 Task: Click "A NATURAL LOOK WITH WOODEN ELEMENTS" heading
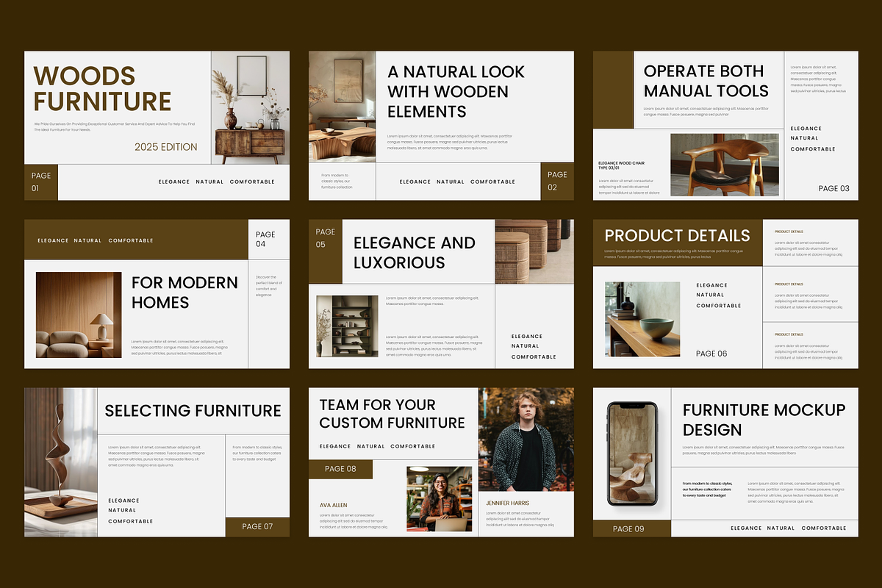point(456,92)
